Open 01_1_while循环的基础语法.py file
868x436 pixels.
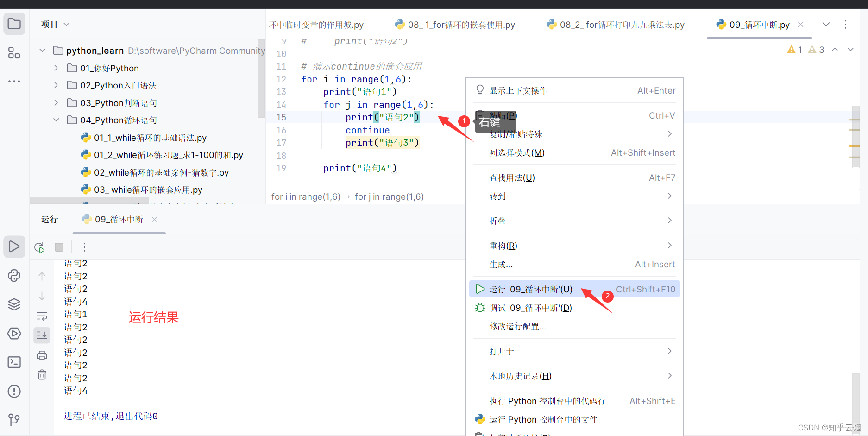(x=144, y=138)
